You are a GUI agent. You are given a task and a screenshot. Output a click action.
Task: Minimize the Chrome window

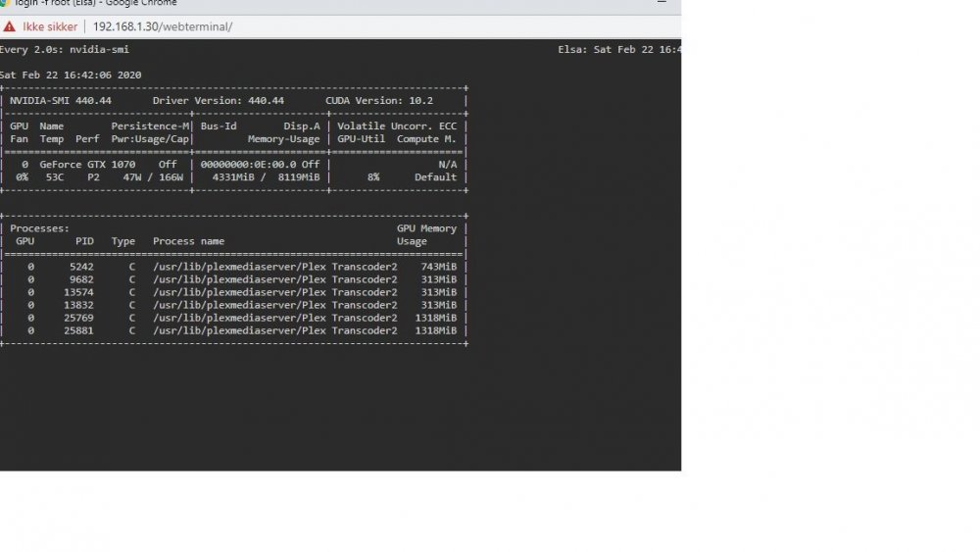point(661,3)
